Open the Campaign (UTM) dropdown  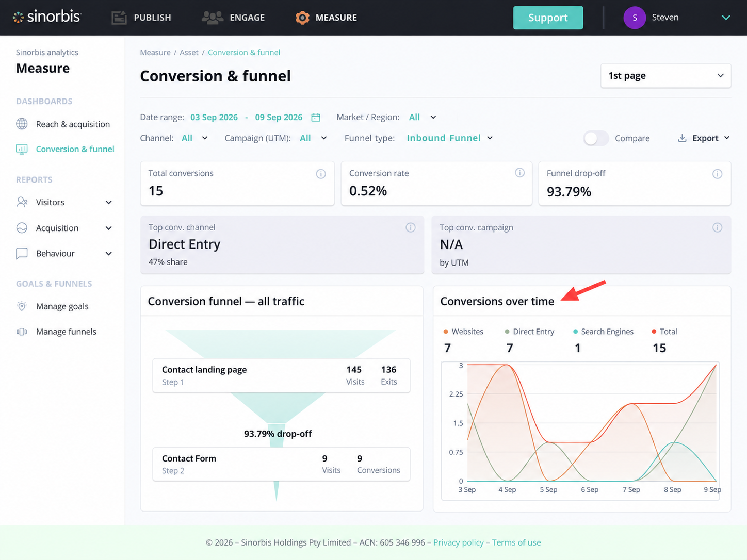[x=313, y=138]
